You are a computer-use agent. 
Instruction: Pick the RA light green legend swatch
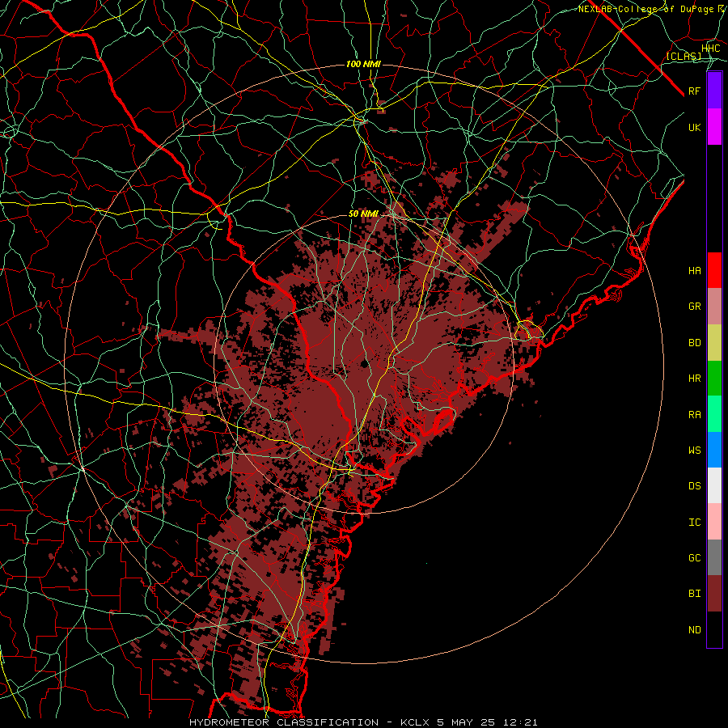click(714, 414)
